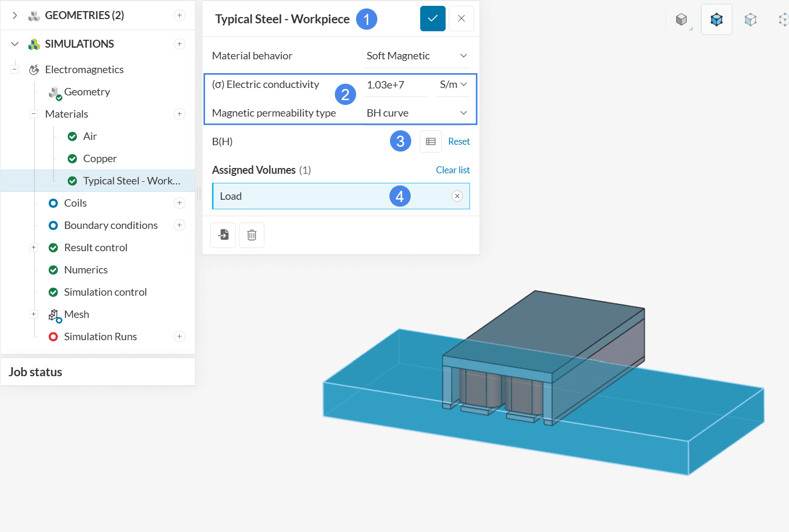Screen dimensions: 789x532
Task: Open the B(H) curve table icon
Action: [x=430, y=141]
